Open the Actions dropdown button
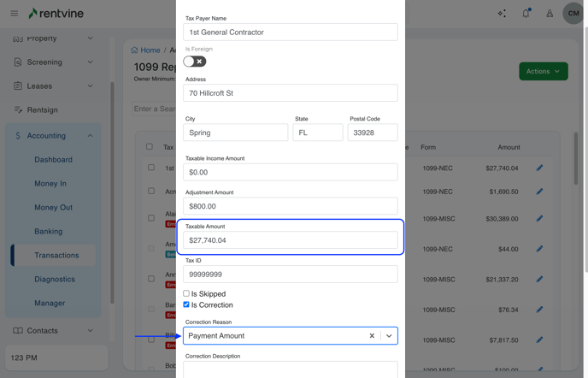 pyautogui.click(x=543, y=71)
